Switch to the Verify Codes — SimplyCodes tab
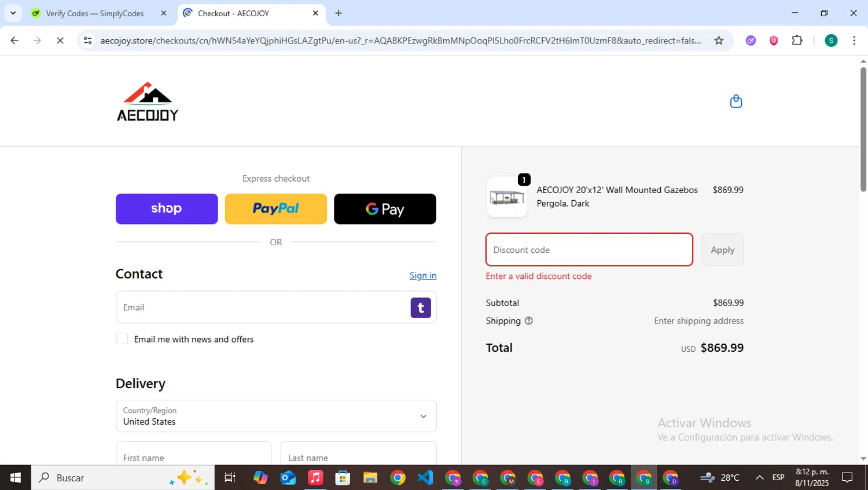 (x=95, y=13)
